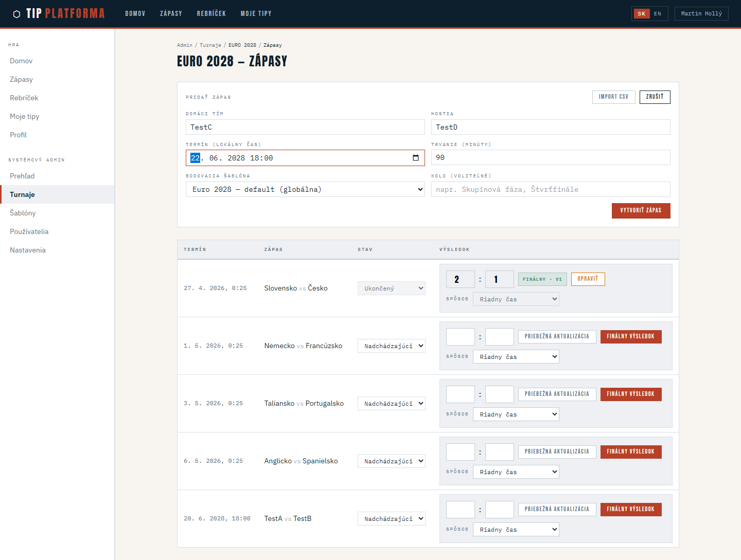Expand the status dropdown for Nemecko vs Francúzsko
Viewport: 741px width, 560px height.
(391, 346)
